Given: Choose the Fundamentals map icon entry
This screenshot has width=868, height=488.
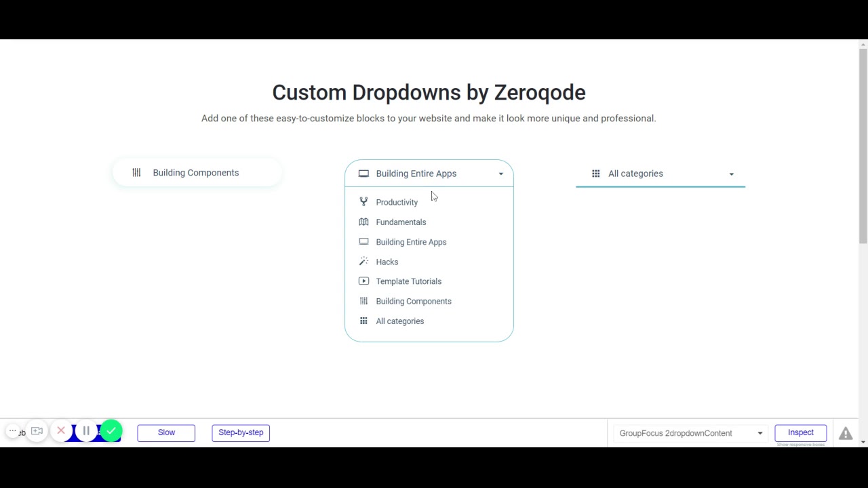Looking at the screenshot, I should pyautogui.click(x=363, y=222).
